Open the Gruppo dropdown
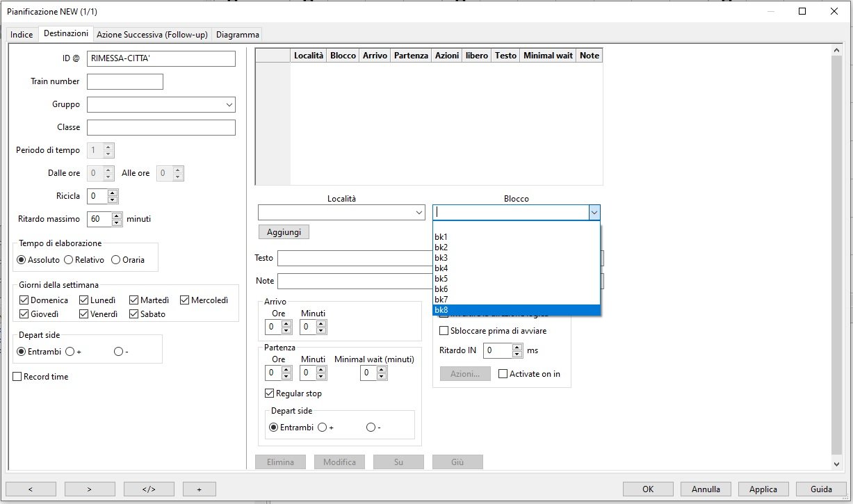The image size is (853, 504). (229, 104)
